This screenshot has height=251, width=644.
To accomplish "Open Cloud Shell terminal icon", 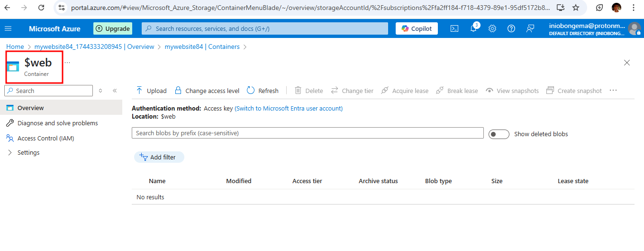I will (454, 28).
